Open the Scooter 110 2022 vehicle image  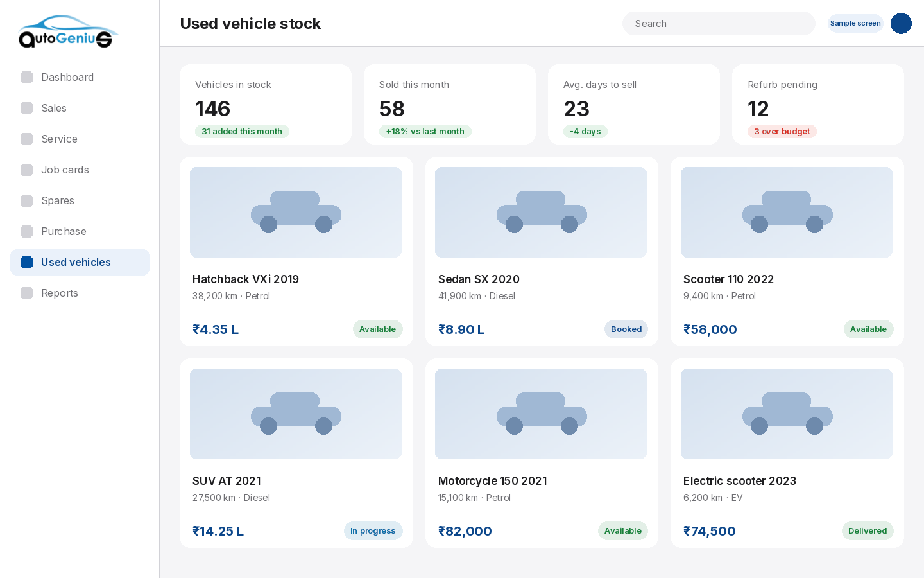coord(787,212)
